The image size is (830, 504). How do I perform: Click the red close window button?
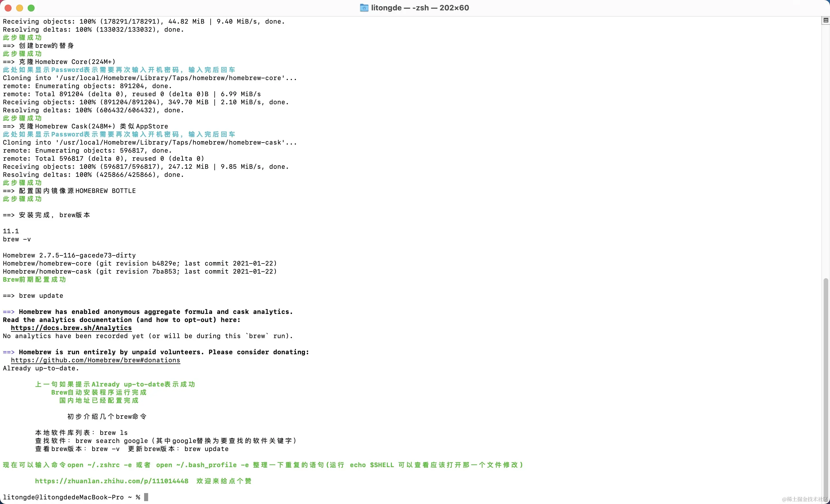8,8
